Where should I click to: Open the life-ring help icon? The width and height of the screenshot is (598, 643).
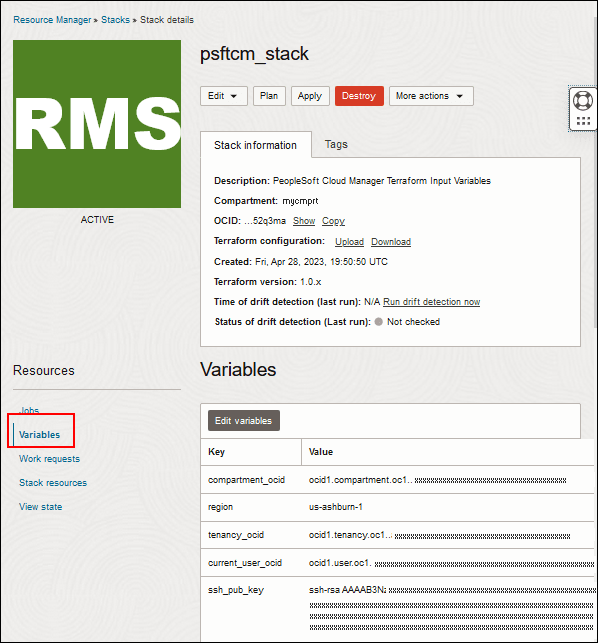(x=583, y=100)
